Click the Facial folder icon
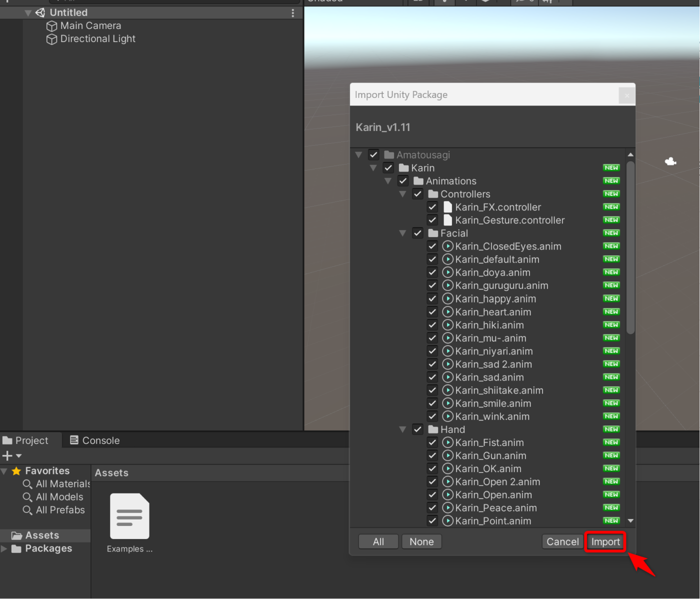This screenshot has height=599, width=700. click(x=433, y=233)
